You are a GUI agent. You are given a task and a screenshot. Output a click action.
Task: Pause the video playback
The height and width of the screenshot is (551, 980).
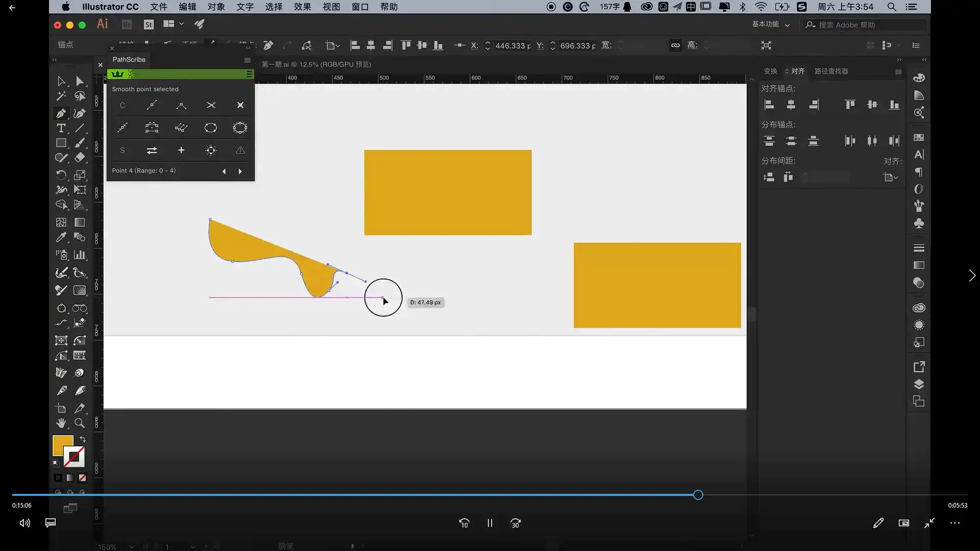coord(489,523)
